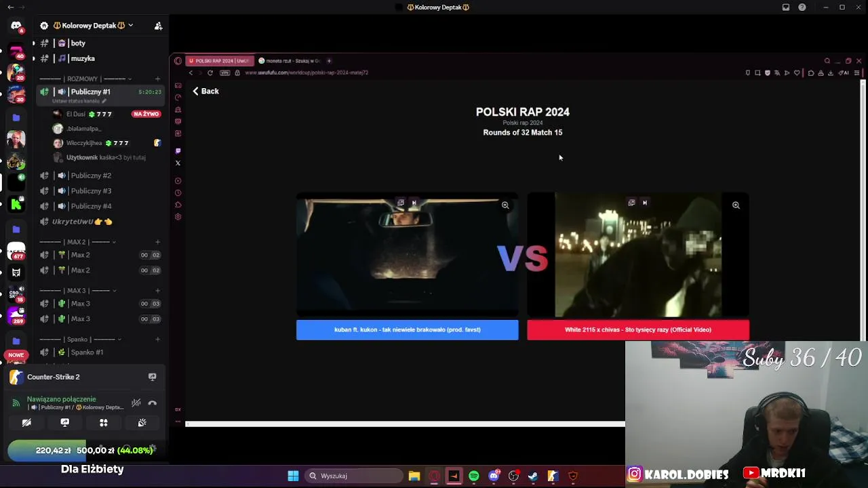Open browser sidebar settings gear

click(178, 217)
